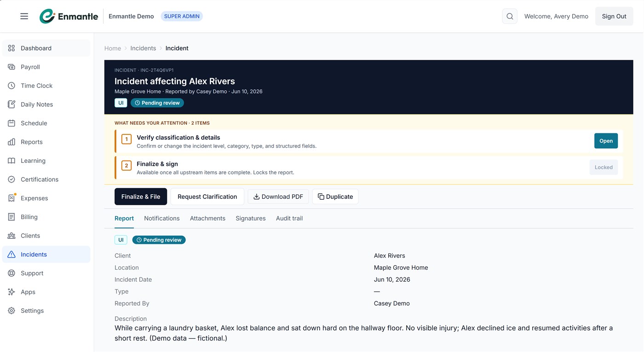Click the Welcome, Avery Demo text

tap(556, 16)
